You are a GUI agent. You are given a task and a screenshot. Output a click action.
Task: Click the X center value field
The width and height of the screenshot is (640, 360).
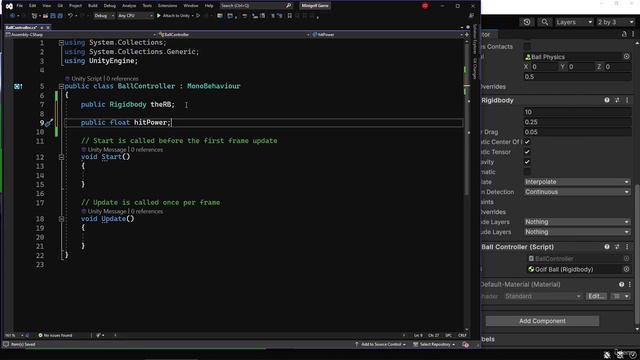pyautogui.click(x=543, y=67)
